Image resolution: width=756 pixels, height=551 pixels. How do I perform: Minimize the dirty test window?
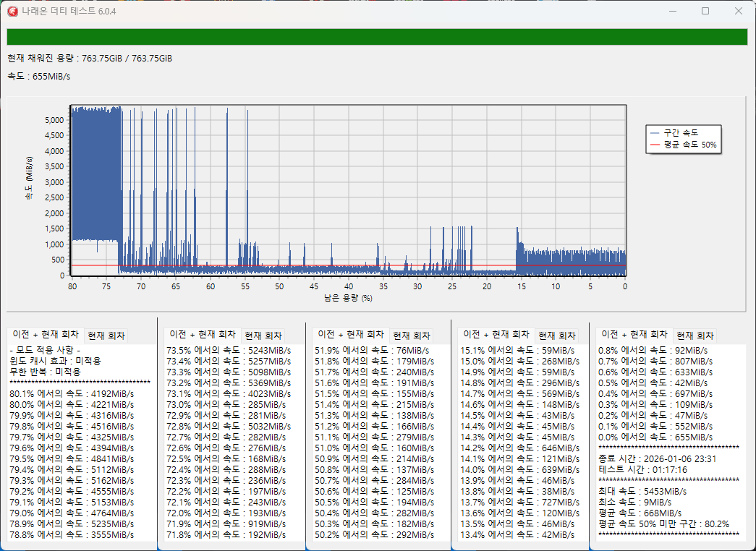click(x=673, y=11)
